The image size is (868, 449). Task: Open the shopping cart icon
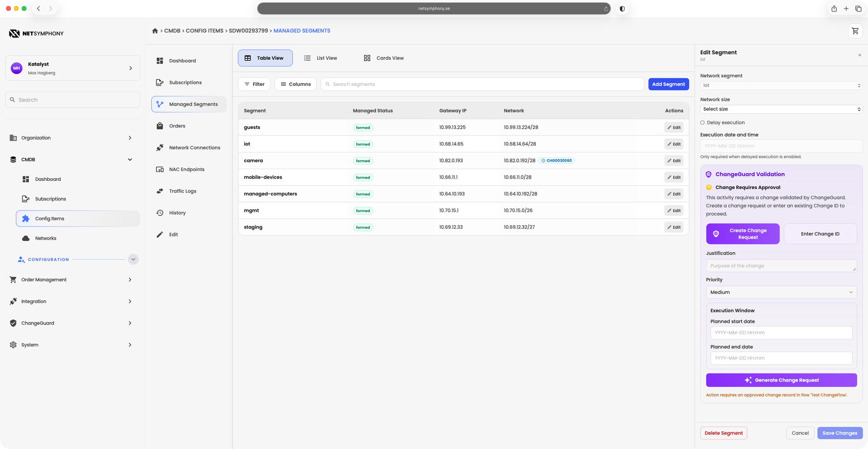[x=855, y=31]
